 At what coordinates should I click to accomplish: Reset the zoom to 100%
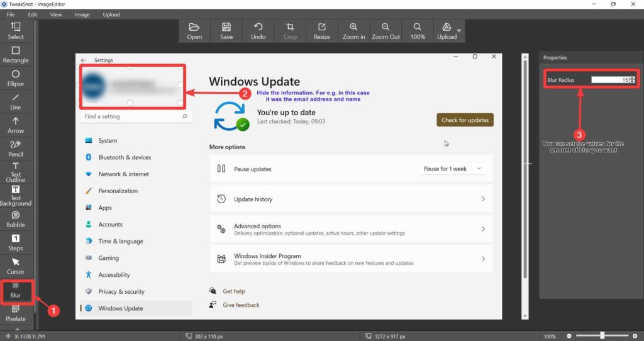[x=418, y=31]
